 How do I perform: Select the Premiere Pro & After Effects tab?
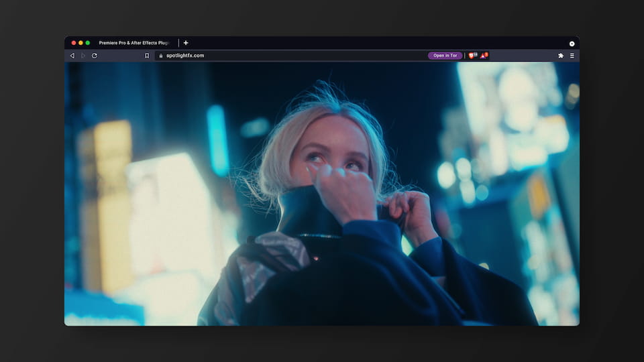134,43
